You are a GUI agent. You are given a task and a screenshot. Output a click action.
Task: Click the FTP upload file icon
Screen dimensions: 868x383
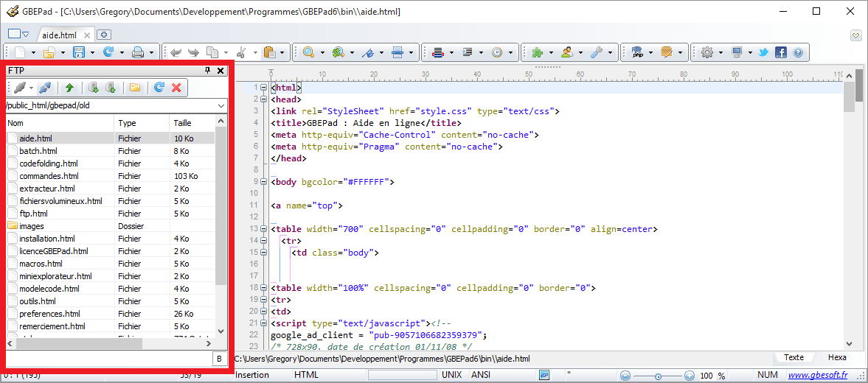[x=110, y=88]
